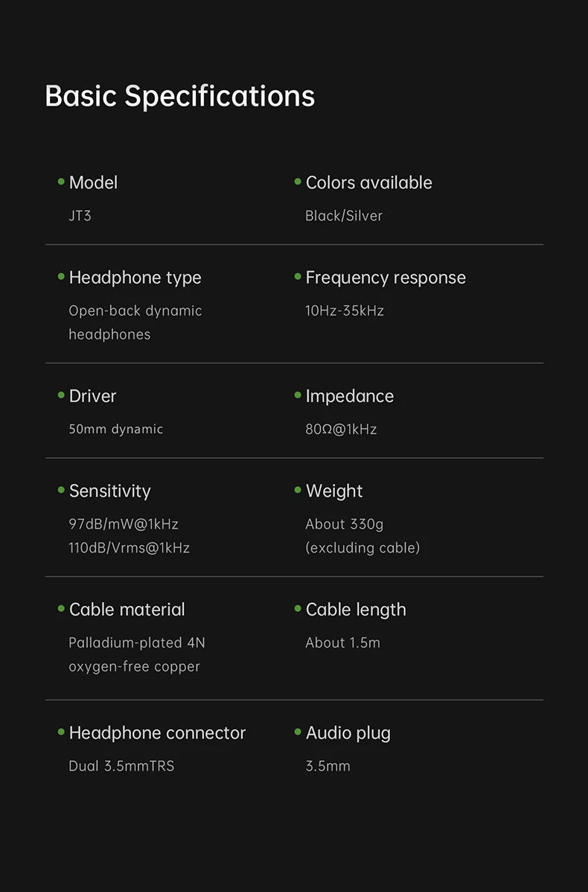Click the green bullet beside Model
Viewport: 588px width, 892px height.
tap(61, 182)
